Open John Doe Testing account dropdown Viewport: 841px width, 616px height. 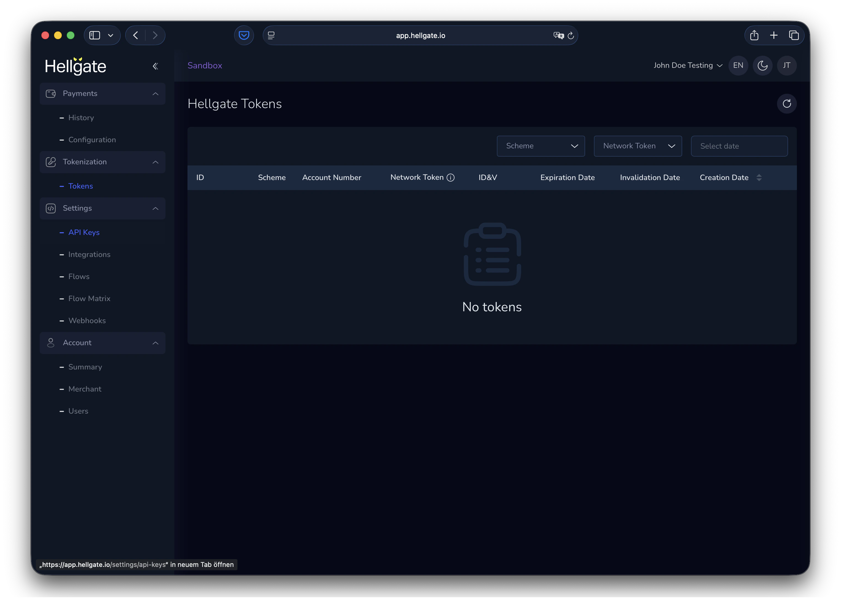coord(688,66)
